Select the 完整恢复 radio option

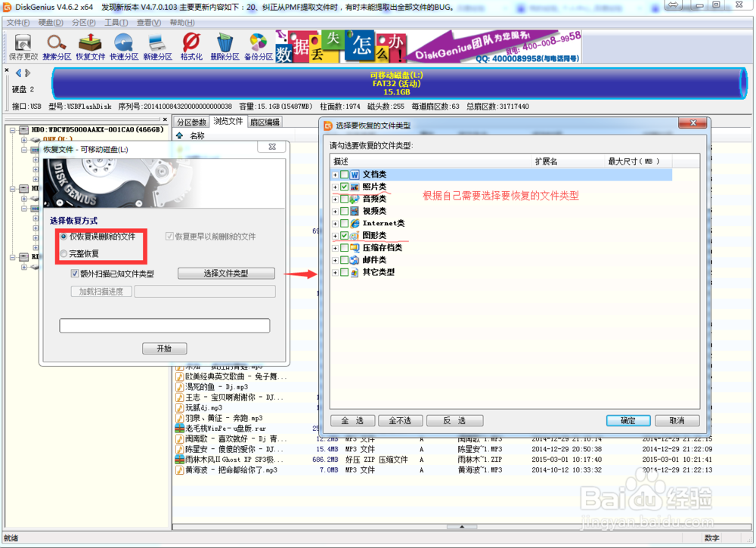[x=64, y=253]
